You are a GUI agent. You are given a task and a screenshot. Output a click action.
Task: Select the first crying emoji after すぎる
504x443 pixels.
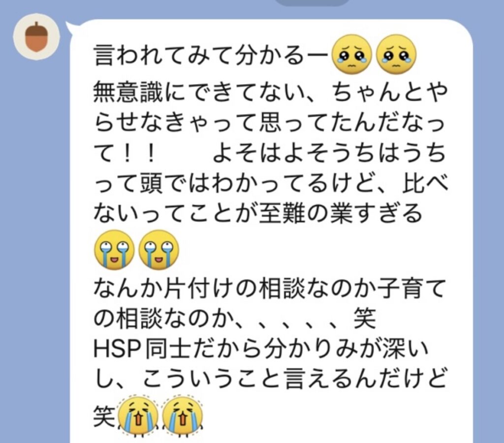114,249
